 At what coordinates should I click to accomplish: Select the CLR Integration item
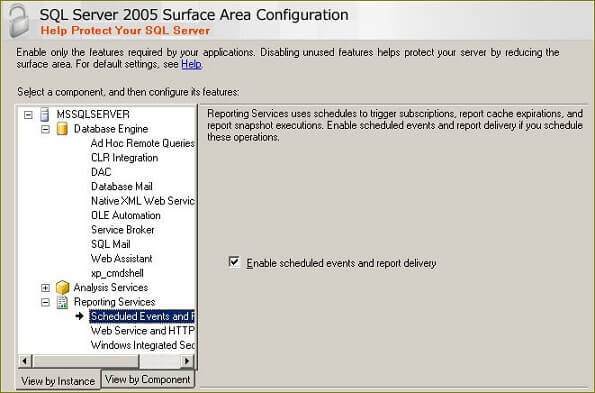(x=124, y=157)
